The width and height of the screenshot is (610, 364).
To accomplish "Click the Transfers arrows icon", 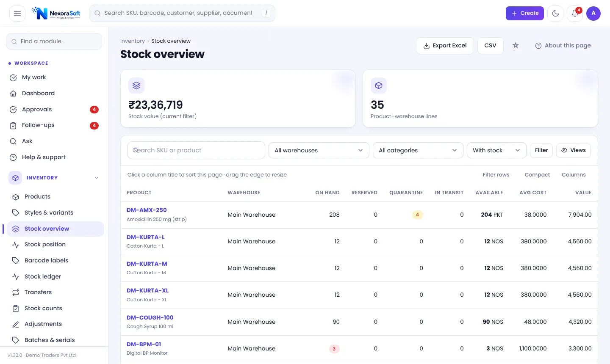I will coord(16,292).
